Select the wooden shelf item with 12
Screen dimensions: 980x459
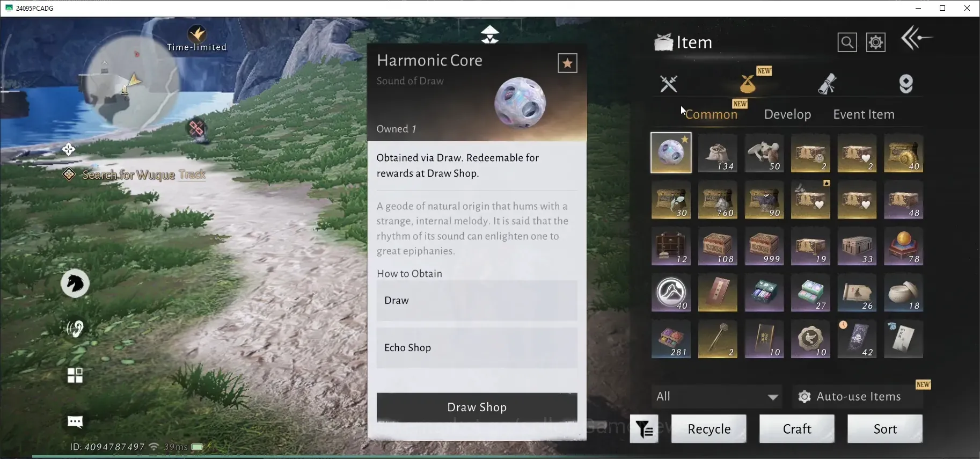[671, 246]
